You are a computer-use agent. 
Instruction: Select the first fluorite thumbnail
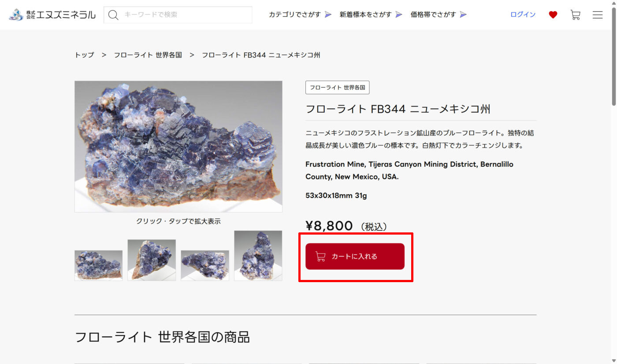[98, 265]
